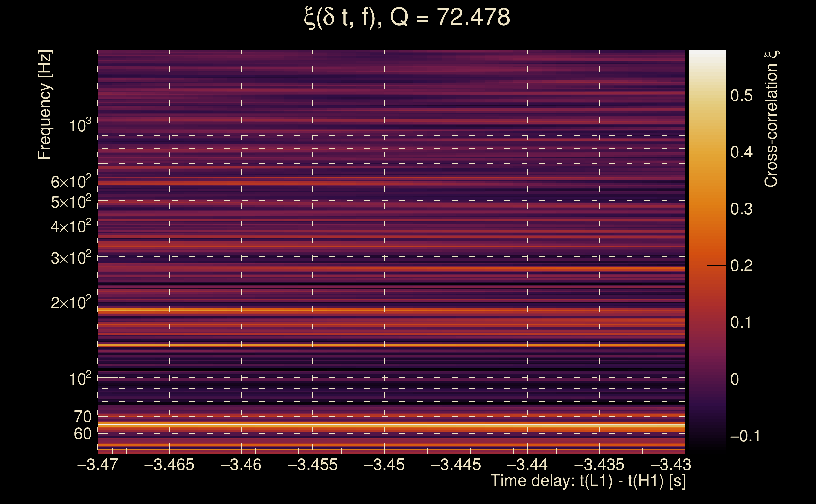The image size is (816, 504).
Task: Click the plot title showing Q = 72.478
Action: click(407, 17)
